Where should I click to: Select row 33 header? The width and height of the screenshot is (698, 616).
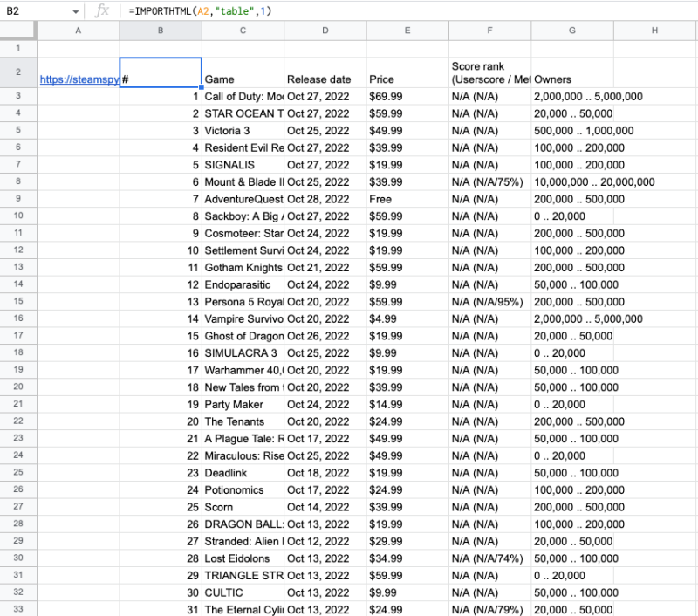tap(17, 608)
